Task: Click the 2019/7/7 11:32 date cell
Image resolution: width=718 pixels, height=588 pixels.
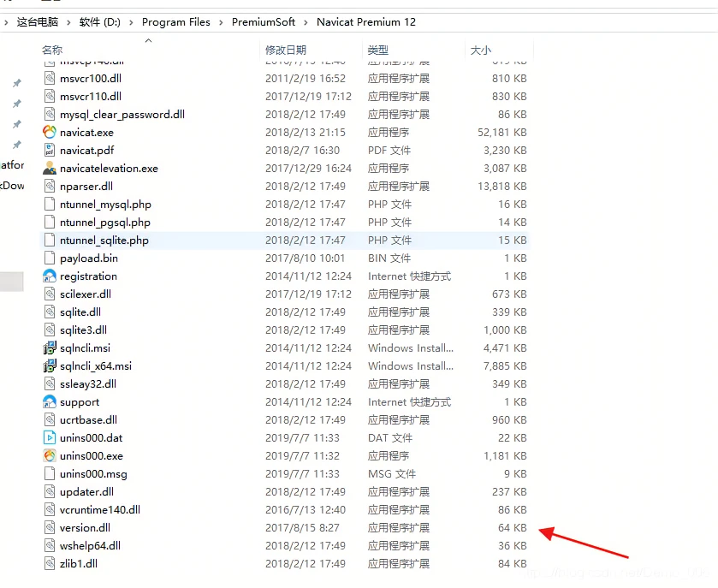Action: click(302, 455)
